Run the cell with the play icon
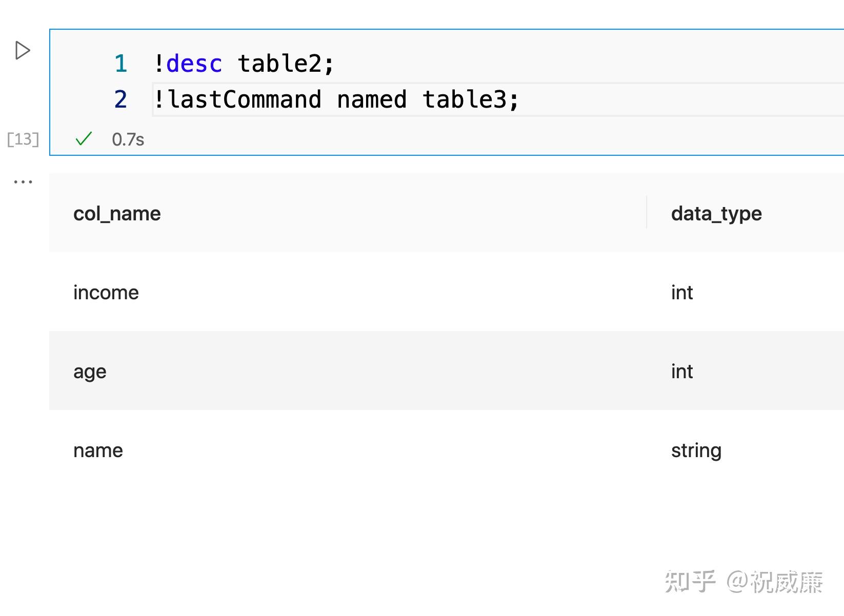844x616 pixels. coord(23,50)
